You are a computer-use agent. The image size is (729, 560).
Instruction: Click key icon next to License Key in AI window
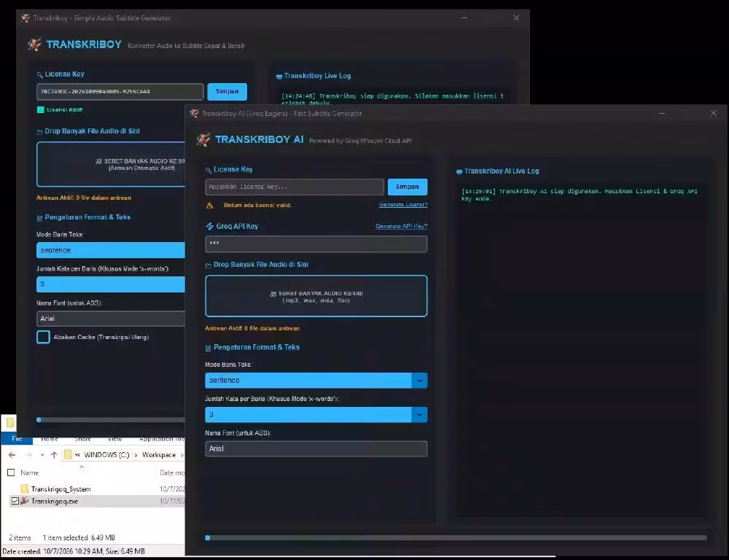[x=208, y=170]
